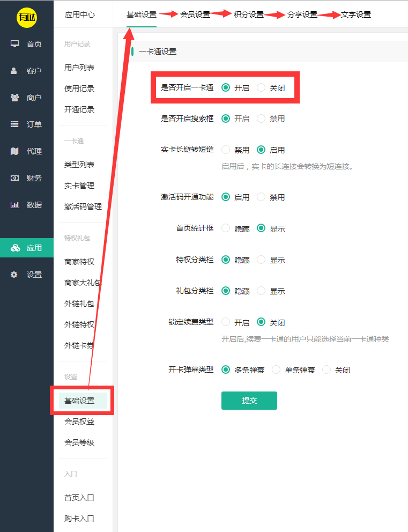The image size is (408, 532).
Task: Set 是否开启一卡通 to 开启
Action: 226,87
